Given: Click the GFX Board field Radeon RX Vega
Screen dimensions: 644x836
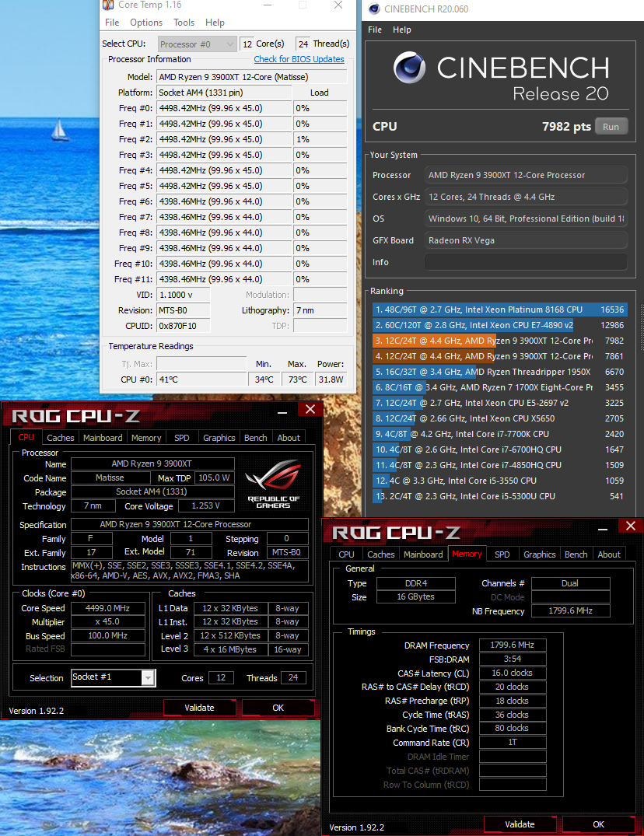Looking at the screenshot, I should [526, 240].
